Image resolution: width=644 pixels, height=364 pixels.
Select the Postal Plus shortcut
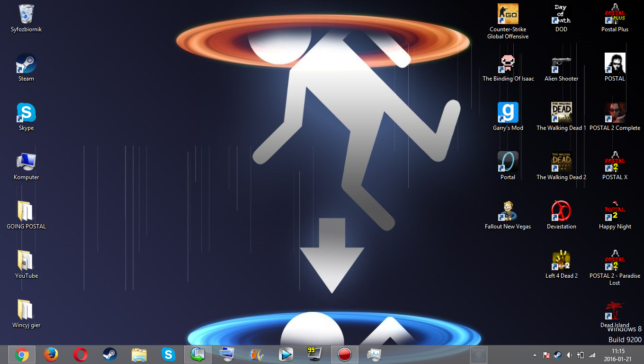point(615,18)
